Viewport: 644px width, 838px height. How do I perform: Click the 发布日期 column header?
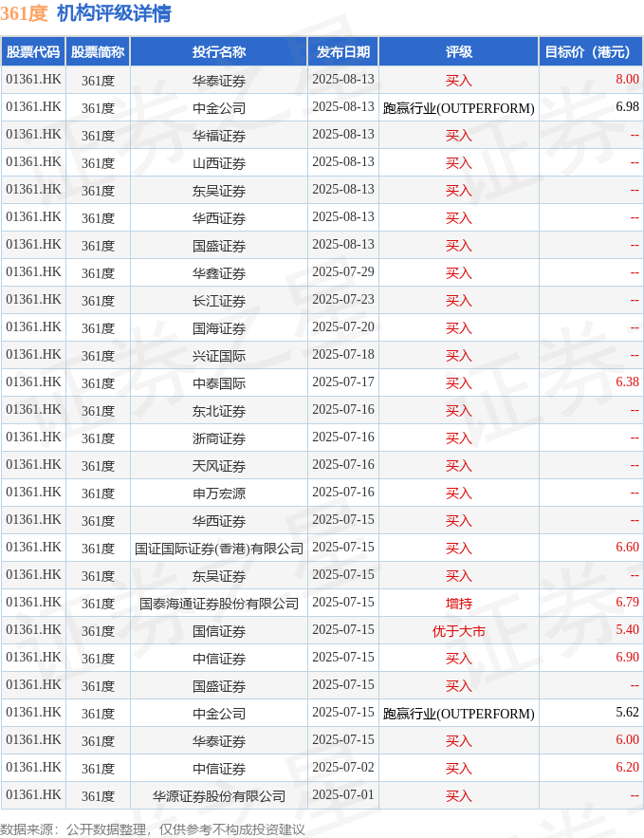click(343, 52)
